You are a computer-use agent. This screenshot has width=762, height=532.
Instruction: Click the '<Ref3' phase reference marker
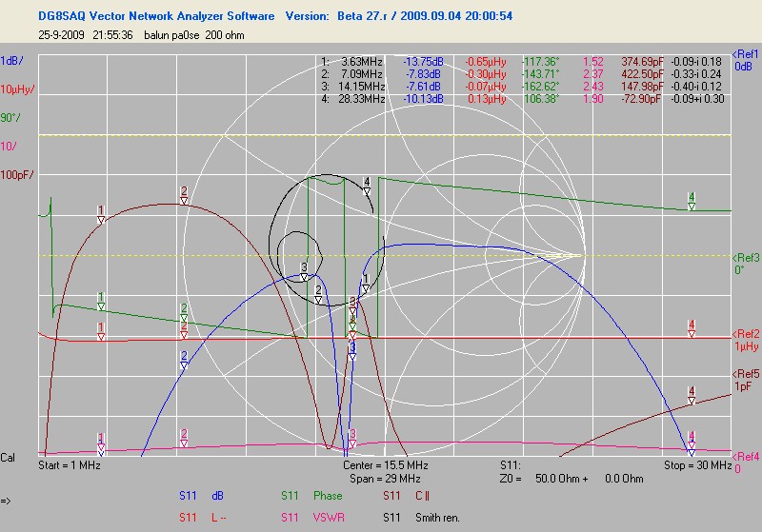coord(746,258)
